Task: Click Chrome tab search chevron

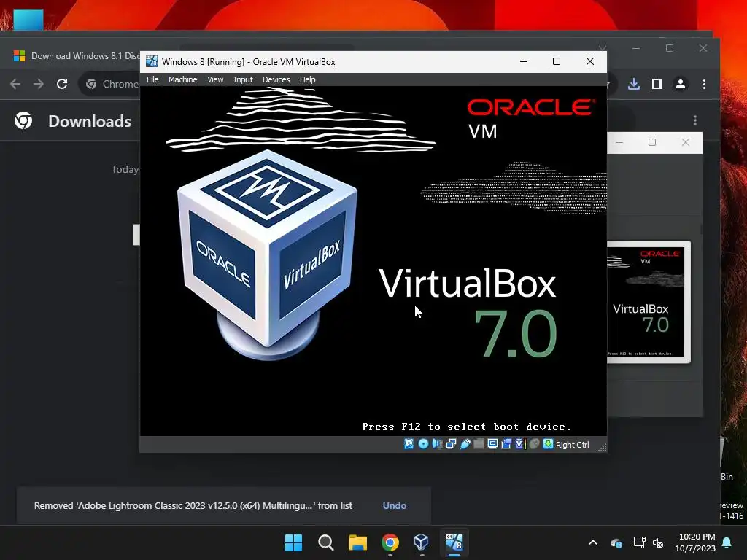Action: (603, 48)
